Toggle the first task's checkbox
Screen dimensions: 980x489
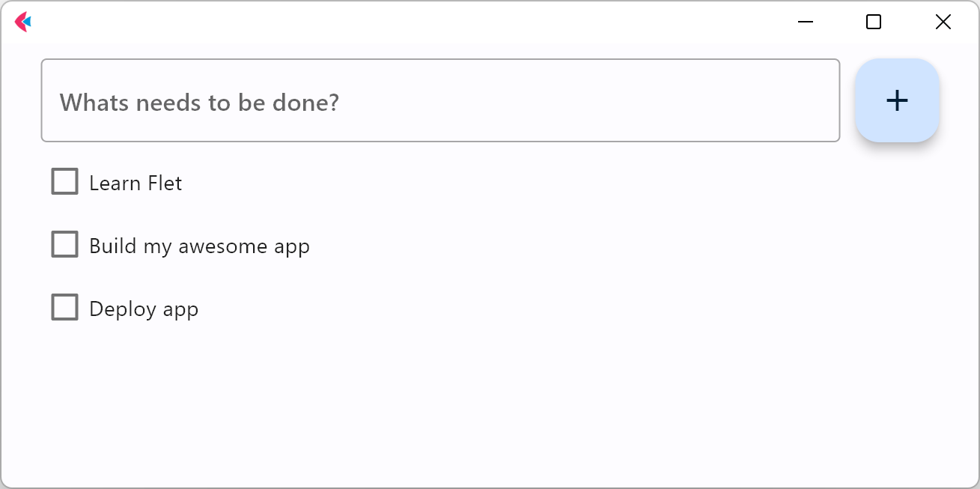[64, 181]
